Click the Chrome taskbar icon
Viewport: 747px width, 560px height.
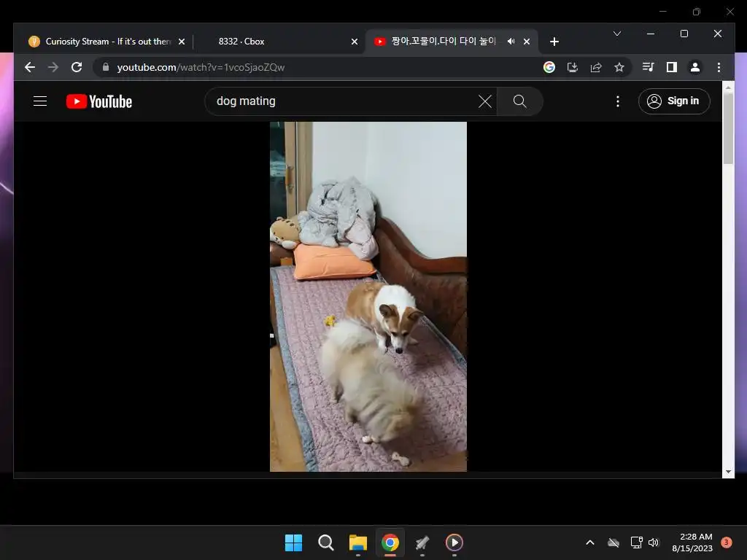point(390,542)
